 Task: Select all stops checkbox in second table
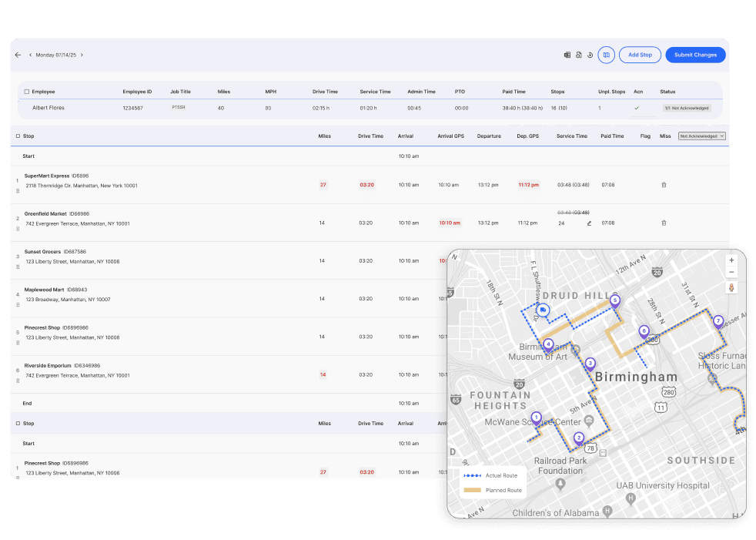(x=18, y=423)
